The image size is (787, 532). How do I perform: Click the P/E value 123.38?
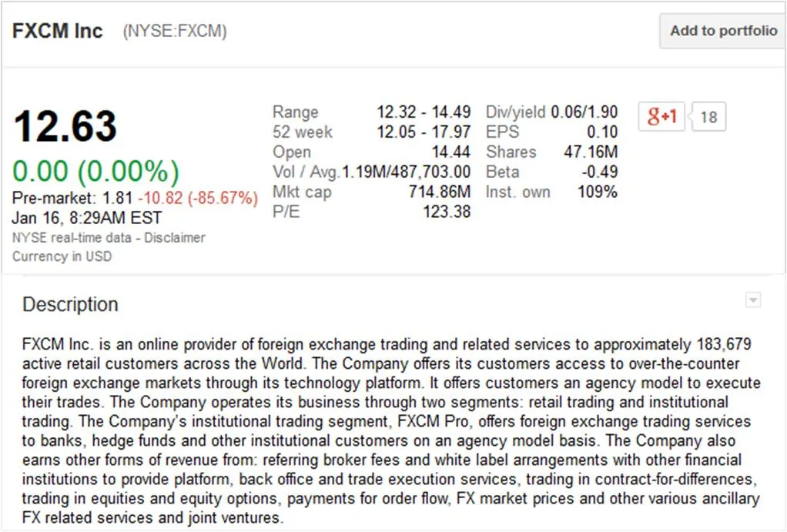tap(446, 212)
